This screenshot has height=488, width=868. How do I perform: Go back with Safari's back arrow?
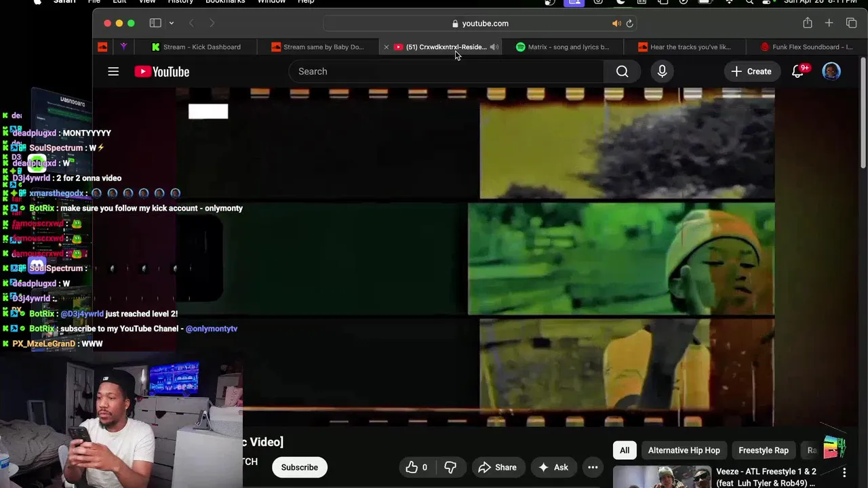point(191,23)
